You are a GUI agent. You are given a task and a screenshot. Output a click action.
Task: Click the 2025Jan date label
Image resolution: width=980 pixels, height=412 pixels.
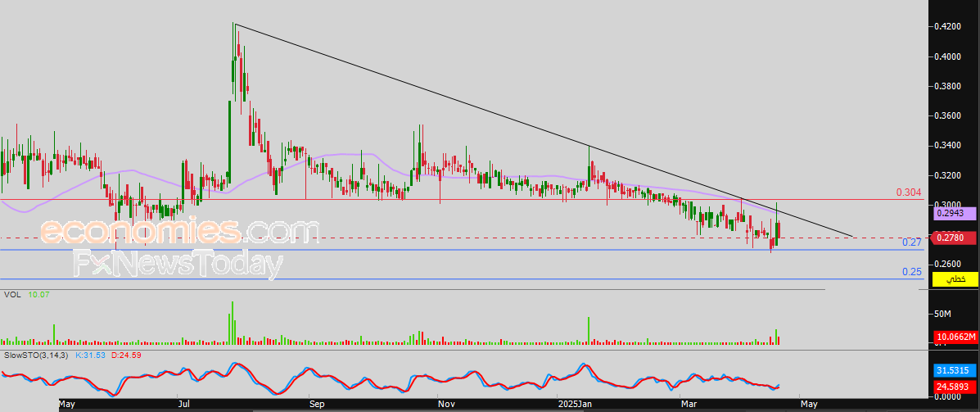click(x=575, y=404)
